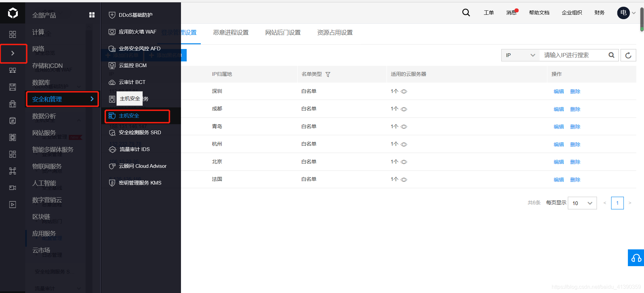Click the filter funnel icon beside 名单类型
644x293 pixels.
[x=328, y=75]
